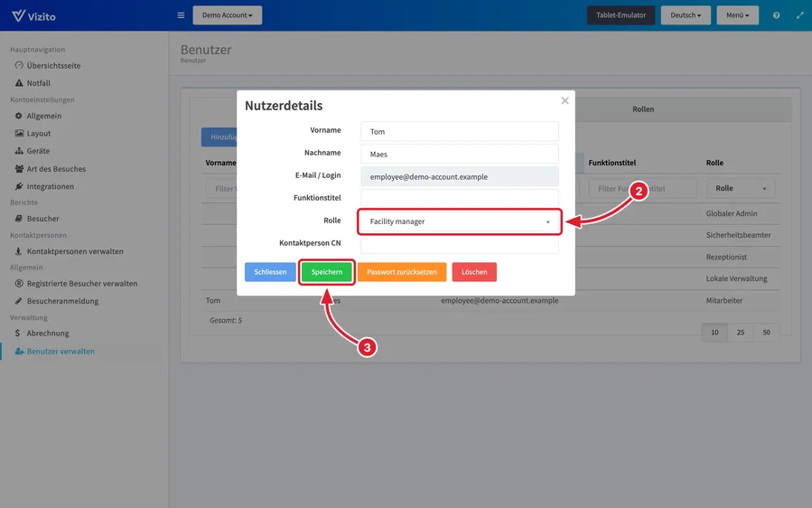Click the Besucheranmeldung pencil icon
812x508 pixels.
point(19,301)
